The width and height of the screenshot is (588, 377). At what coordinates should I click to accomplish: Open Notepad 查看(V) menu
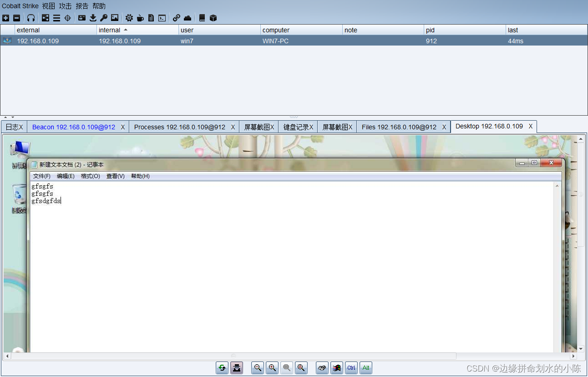(116, 176)
